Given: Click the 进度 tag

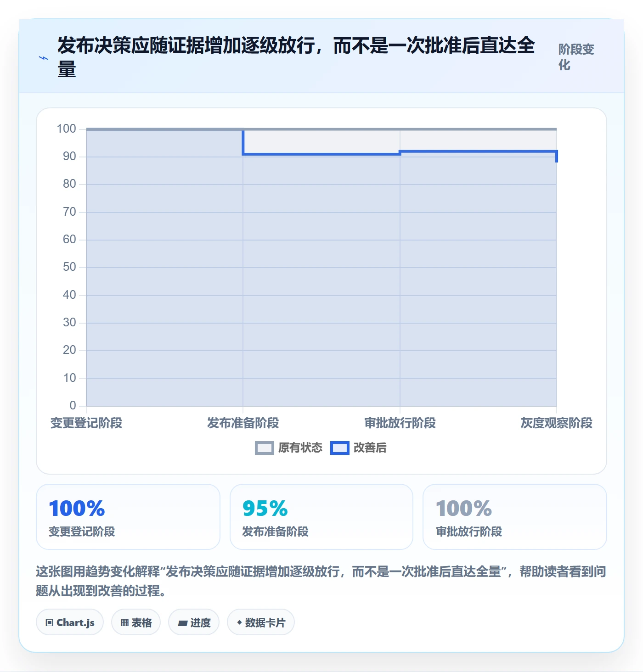Looking at the screenshot, I should (x=194, y=622).
